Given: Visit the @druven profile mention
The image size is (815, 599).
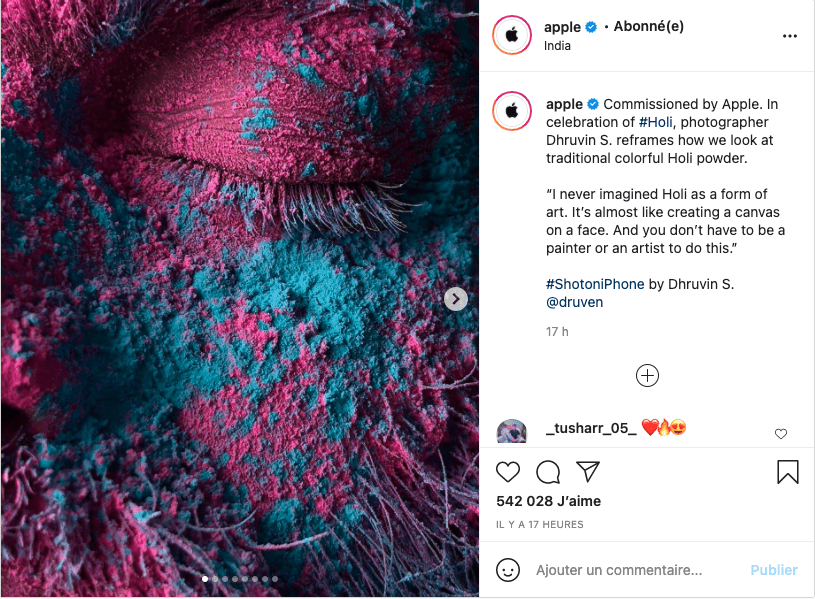Looking at the screenshot, I should coord(574,302).
